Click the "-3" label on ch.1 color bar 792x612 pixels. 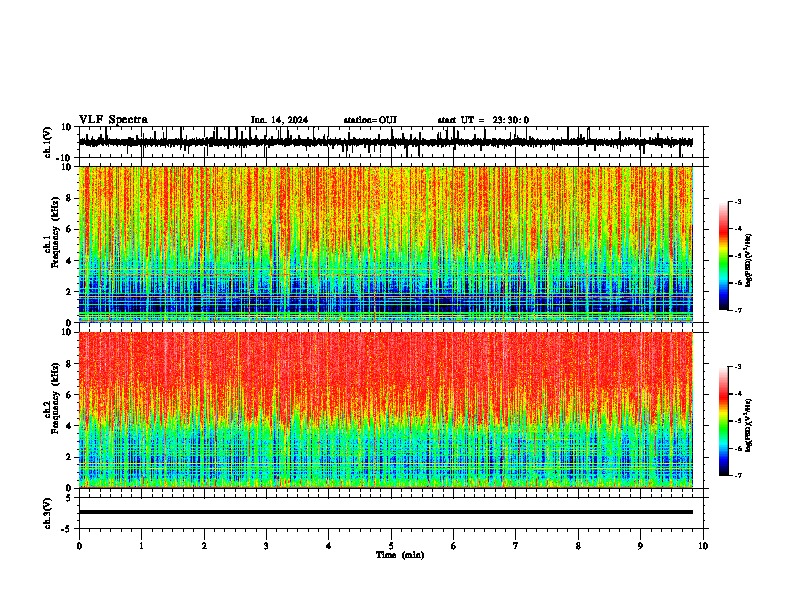737,201
